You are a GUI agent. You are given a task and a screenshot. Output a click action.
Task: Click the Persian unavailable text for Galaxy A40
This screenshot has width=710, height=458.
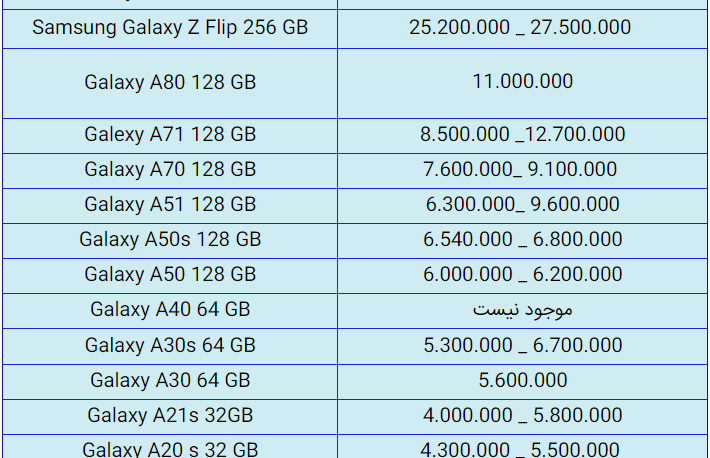[523, 310]
